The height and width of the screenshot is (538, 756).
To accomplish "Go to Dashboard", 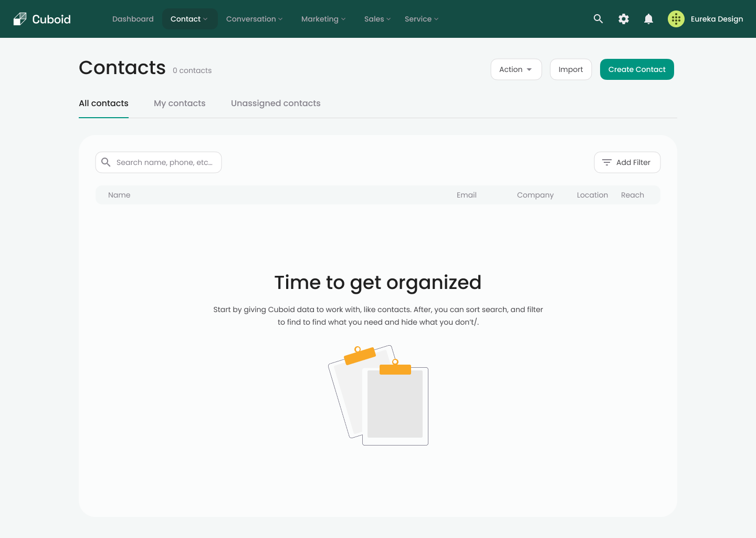I will pos(133,19).
